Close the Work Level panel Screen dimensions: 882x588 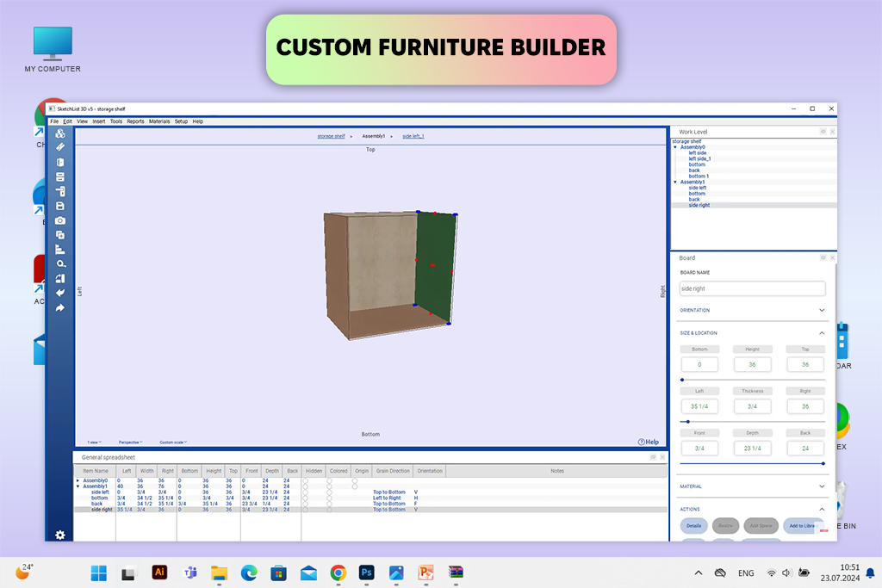[833, 132]
